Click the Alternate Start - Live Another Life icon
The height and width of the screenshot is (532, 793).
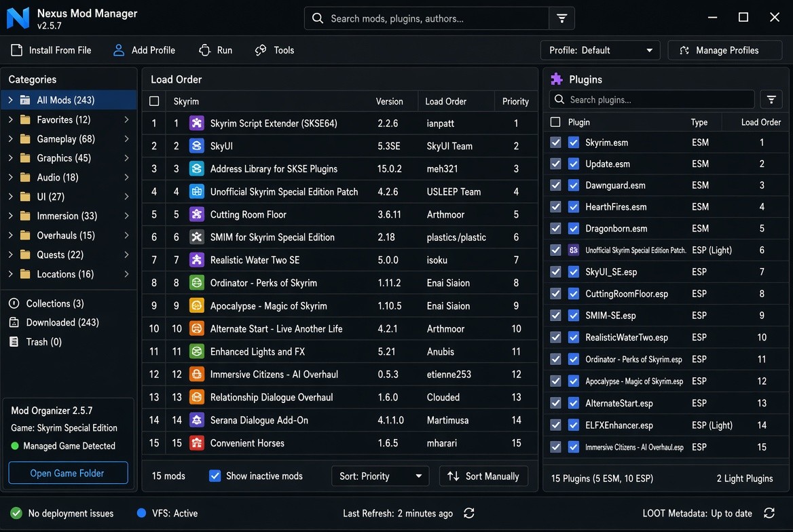pos(197,328)
